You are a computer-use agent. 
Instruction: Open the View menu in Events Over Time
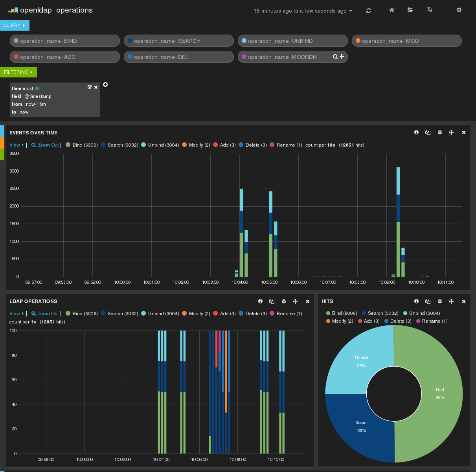pyautogui.click(x=16, y=145)
